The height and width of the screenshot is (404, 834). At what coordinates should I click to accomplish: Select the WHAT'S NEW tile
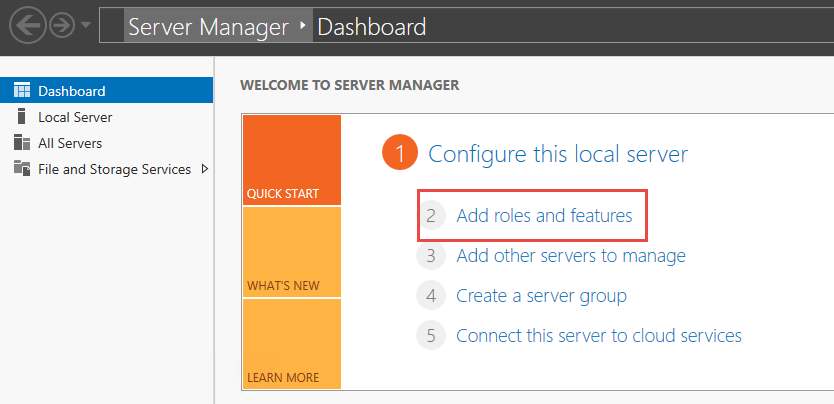pyautogui.click(x=291, y=252)
